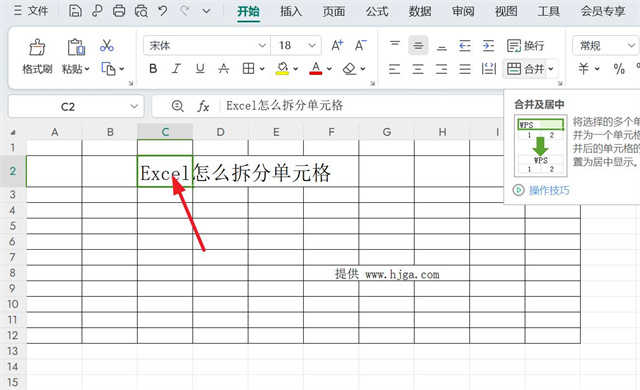Expand the quick access toolbar chevron

pos(207,11)
